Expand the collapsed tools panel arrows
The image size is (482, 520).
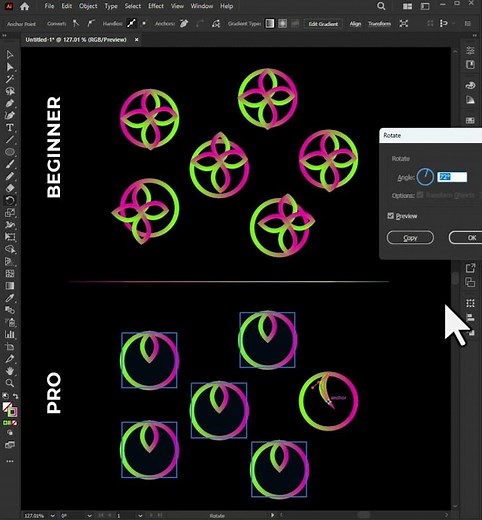5,36
